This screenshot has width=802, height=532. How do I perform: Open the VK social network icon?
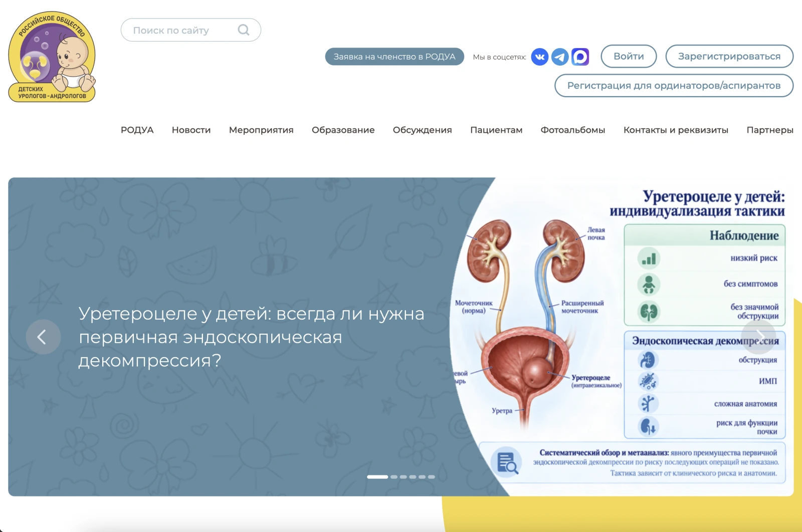point(540,57)
